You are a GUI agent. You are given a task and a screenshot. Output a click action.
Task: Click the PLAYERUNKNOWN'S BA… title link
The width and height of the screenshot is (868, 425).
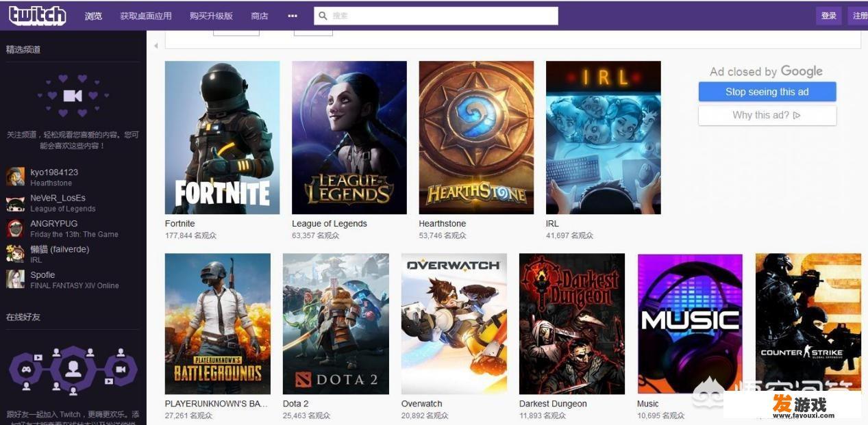[216, 404]
